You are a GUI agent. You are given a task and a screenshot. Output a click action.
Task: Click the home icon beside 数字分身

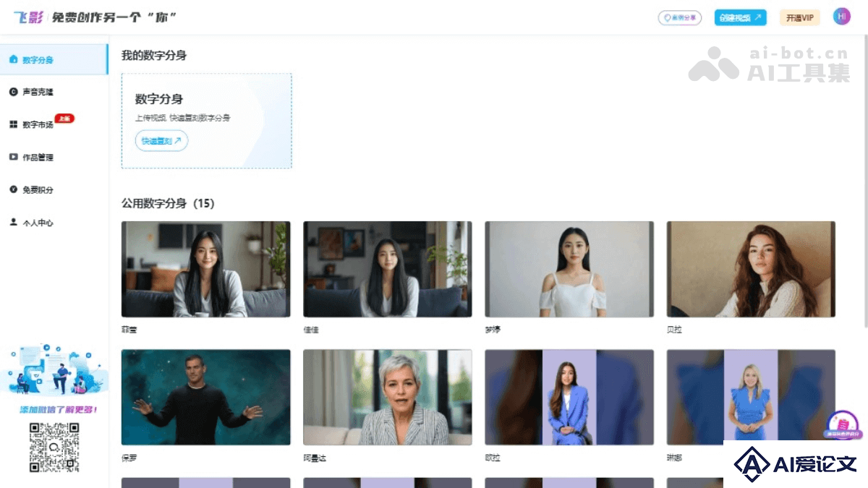point(13,60)
